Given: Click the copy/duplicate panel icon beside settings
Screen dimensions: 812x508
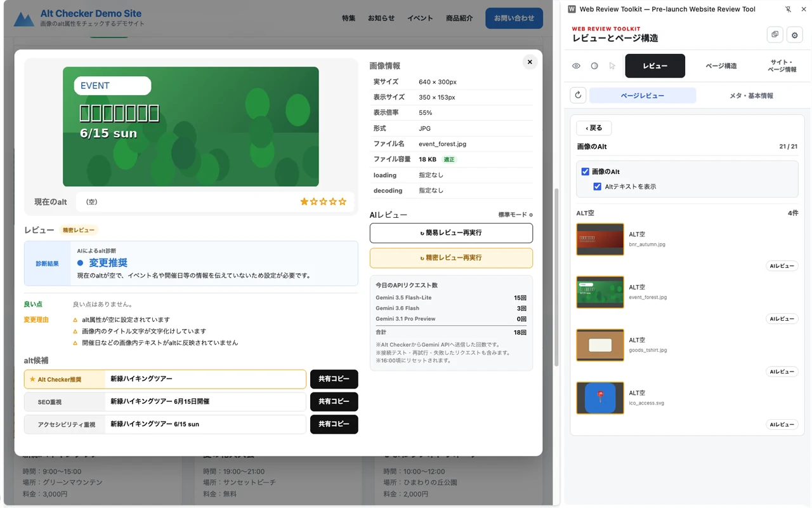Looking at the screenshot, I should coord(775,35).
